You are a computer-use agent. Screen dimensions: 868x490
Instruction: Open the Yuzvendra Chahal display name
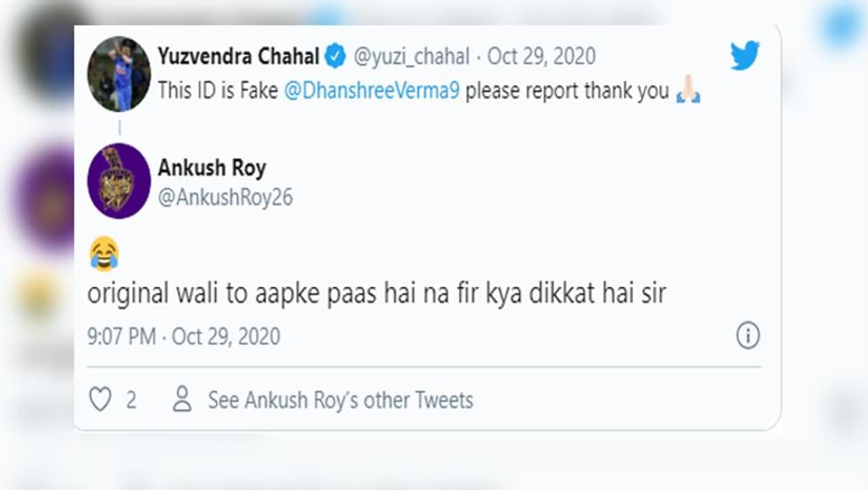pyautogui.click(x=238, y=57)
